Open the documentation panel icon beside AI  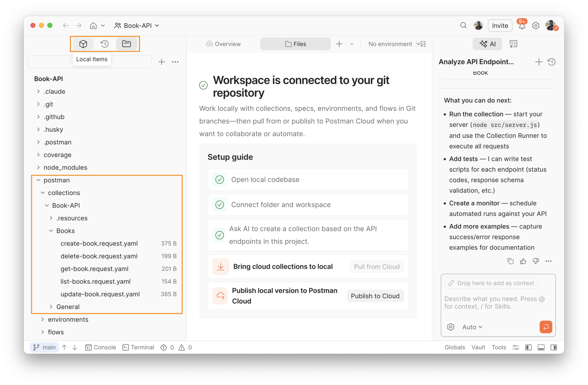pyautogui.click(x=513, y=44)
